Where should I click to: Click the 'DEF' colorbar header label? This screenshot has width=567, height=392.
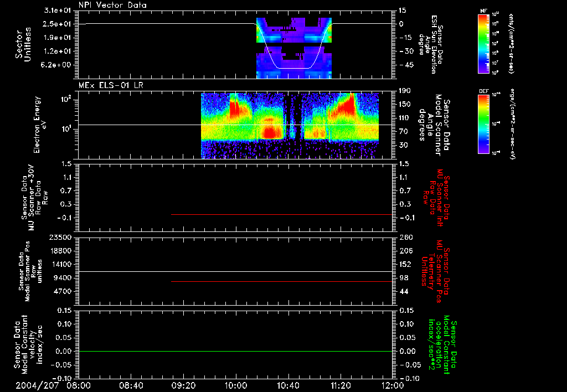point(484,91)
